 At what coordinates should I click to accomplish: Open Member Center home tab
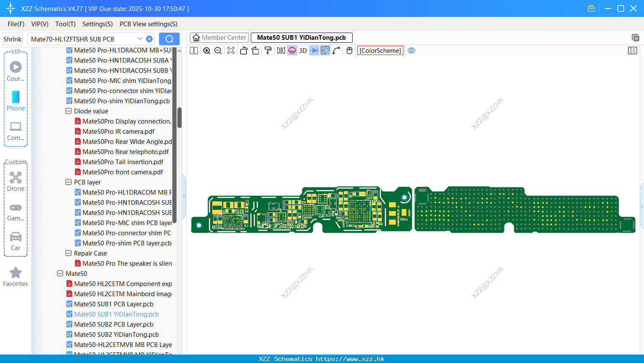(x=219, y=38)
